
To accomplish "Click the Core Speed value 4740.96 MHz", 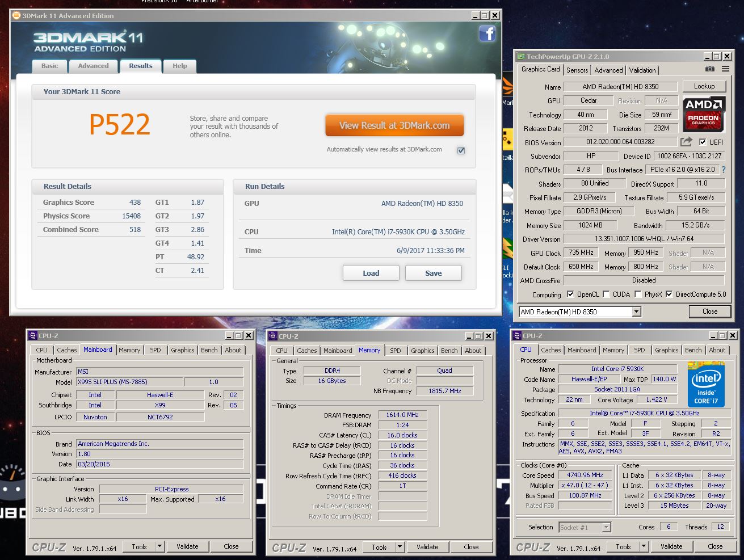I will [585, 475].
